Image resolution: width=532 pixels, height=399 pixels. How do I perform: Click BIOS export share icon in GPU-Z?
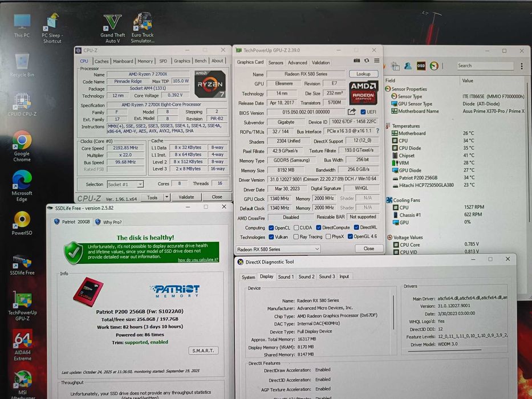point(351,112)
